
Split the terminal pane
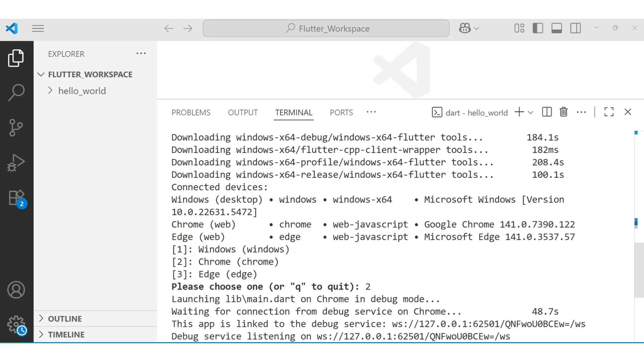pos(547,112)
